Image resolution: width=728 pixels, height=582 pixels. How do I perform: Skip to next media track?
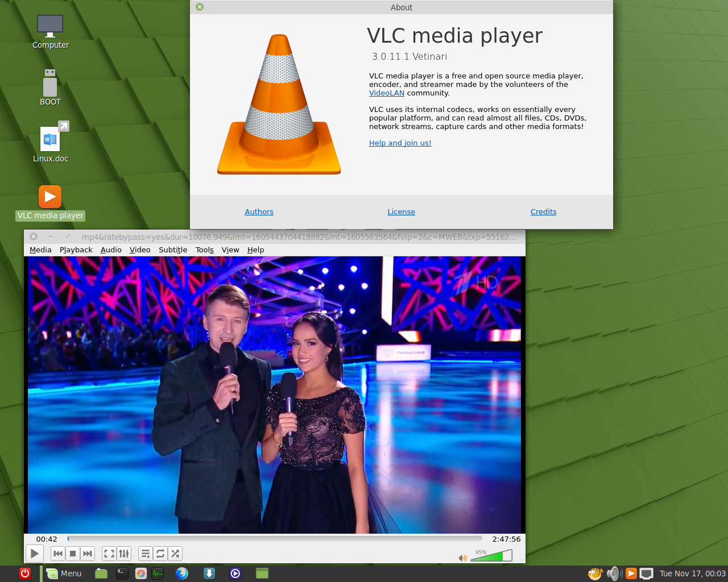point(88,554)
